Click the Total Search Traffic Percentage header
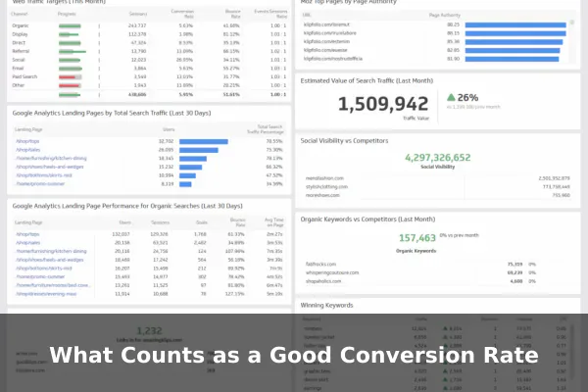This screenshot has height=392, width=588. tap(266, 129)
